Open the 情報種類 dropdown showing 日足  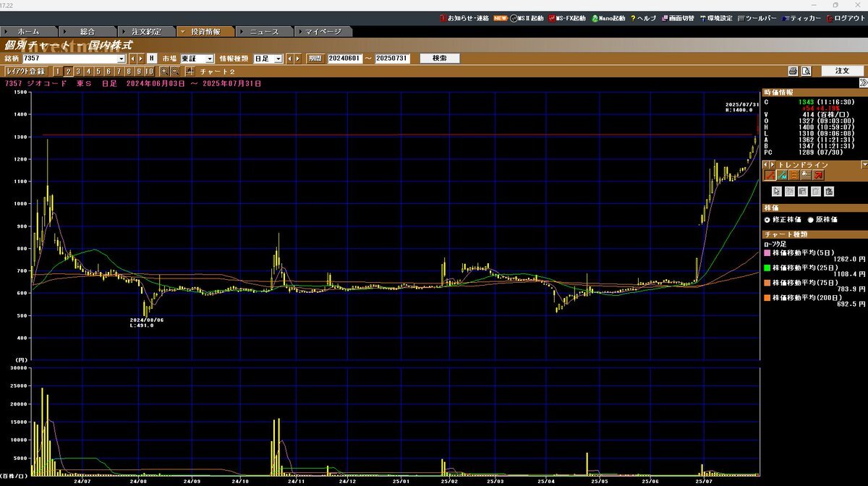pos(268,58)
